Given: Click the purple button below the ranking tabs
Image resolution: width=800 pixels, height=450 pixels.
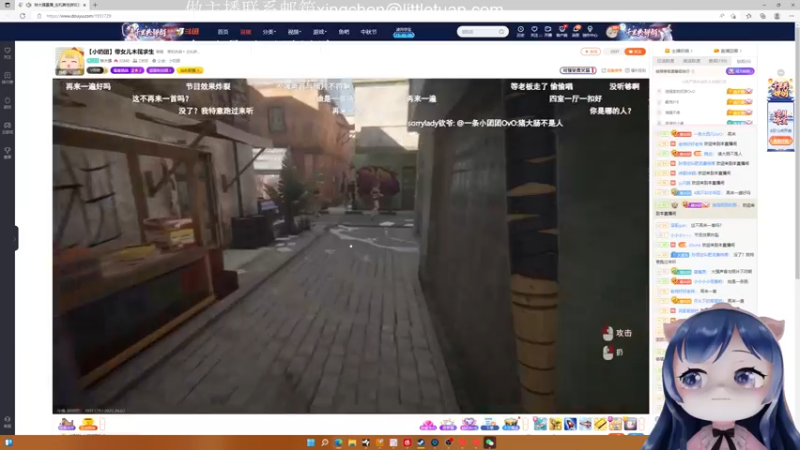Looking at the screenshot, I should click(740, 71).
